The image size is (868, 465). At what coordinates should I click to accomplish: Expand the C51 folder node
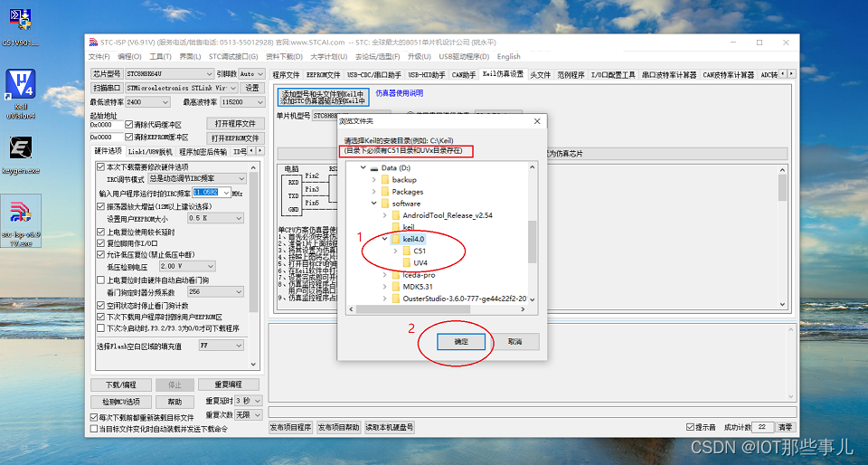tap(395, 251)
